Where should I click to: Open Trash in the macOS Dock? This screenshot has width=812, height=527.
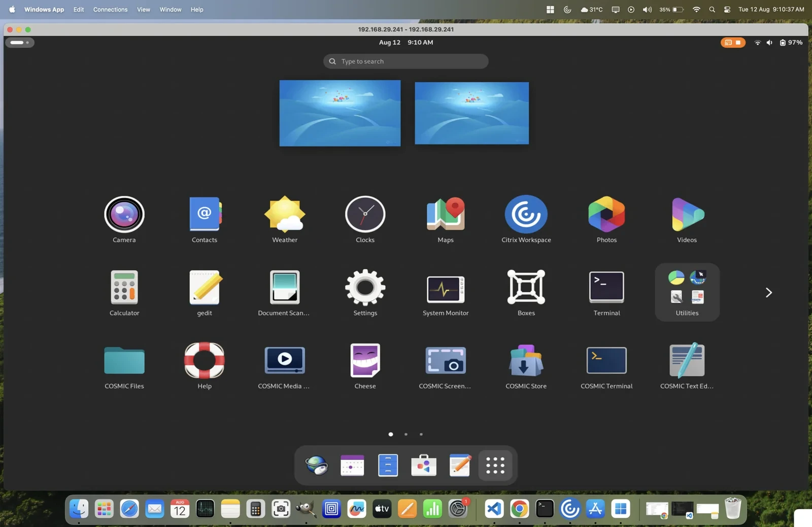pyautogui.click(x=733, y=508)
